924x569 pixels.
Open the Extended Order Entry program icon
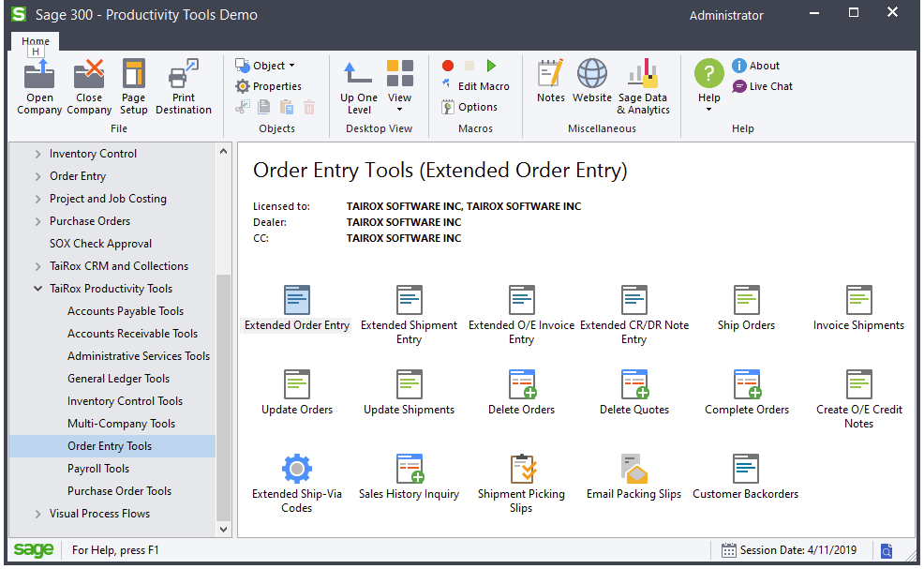[x=297, y=300]
